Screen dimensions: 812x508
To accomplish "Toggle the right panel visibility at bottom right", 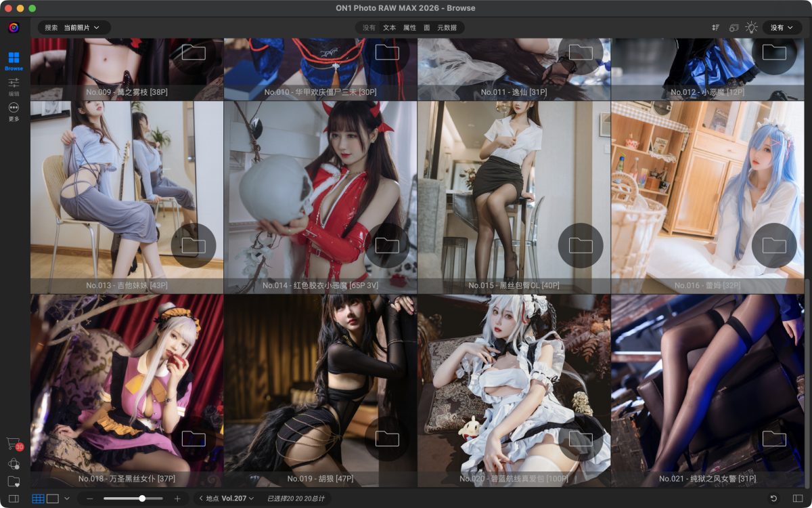I will [798, 499].
